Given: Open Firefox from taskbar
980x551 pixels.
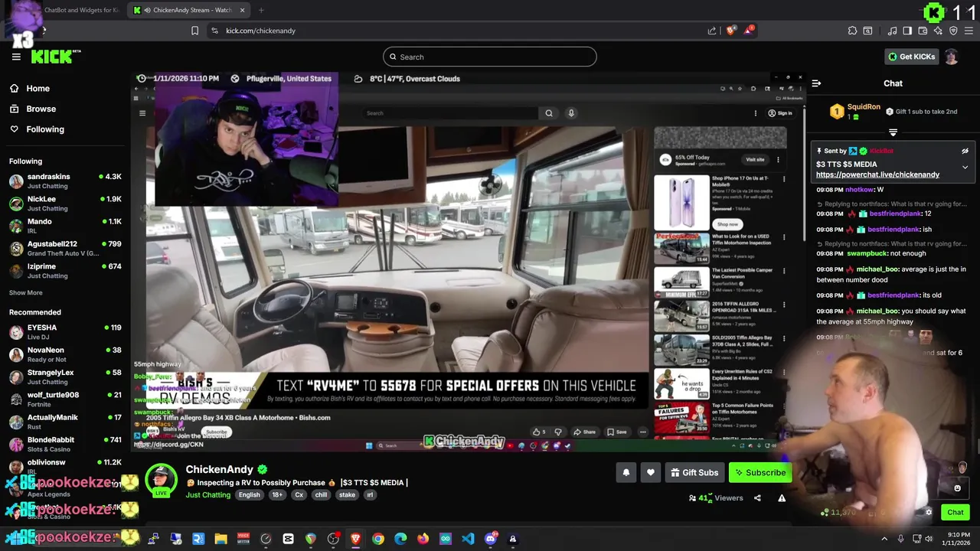Looking at the screenshot, I should pyautogui.click(x=423, y=539).
